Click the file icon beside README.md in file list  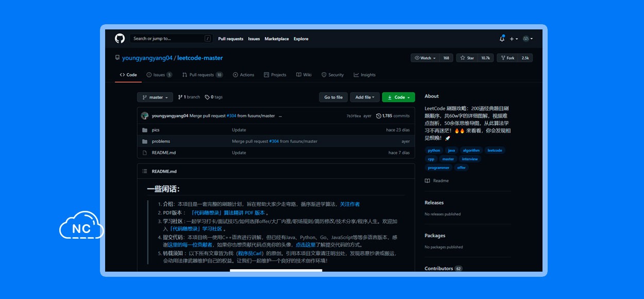[145, 153]
